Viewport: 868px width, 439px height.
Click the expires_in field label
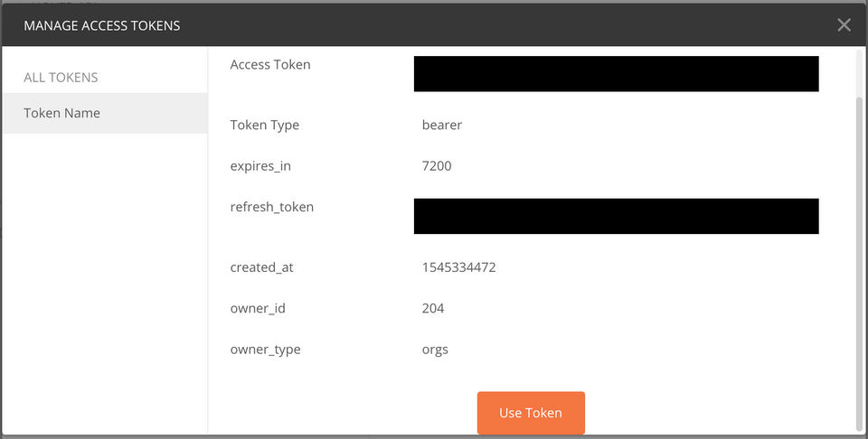pyautogui.click(x=260, y=166)
